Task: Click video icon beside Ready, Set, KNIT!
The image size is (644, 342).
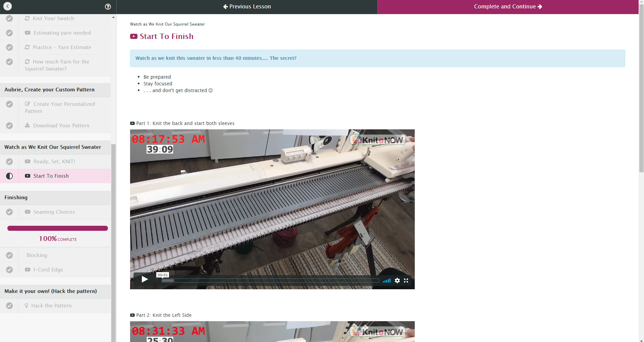Action: [28, 162]
